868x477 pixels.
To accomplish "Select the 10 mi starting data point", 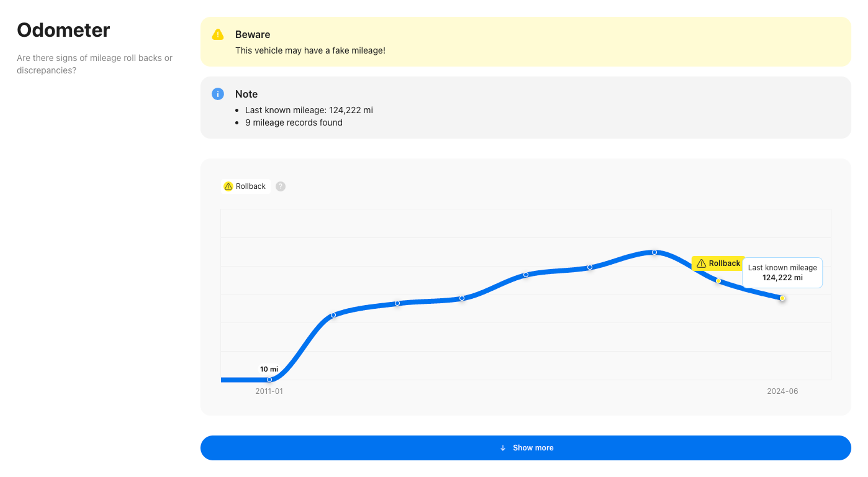I will (269, 380).
